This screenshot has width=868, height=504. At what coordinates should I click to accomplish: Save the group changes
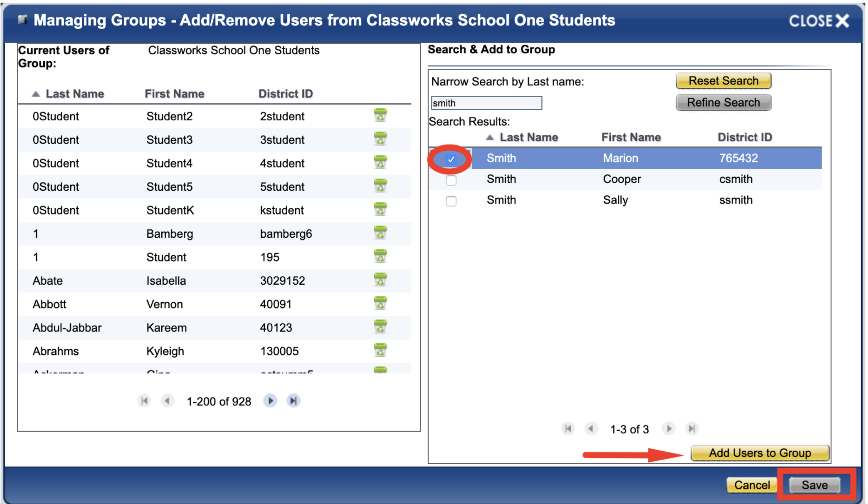tap(815, 485)
